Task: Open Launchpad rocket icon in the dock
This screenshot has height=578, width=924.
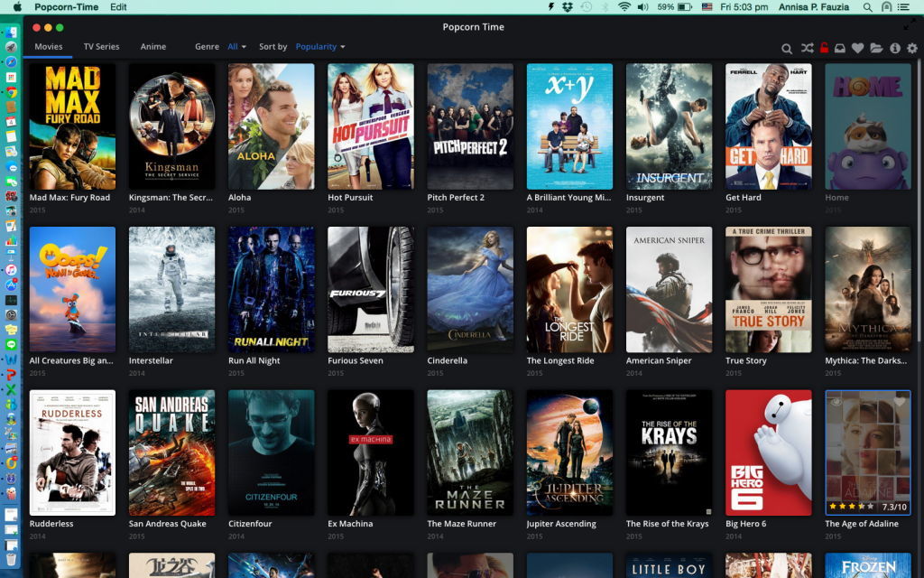Action: coord(11,47)
